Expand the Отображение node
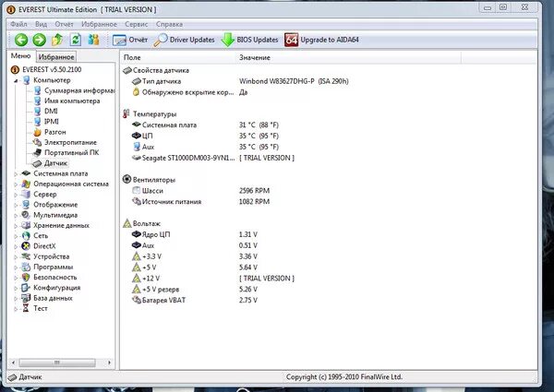The width and height of the screenshot is (554, 392). point(16,205)
